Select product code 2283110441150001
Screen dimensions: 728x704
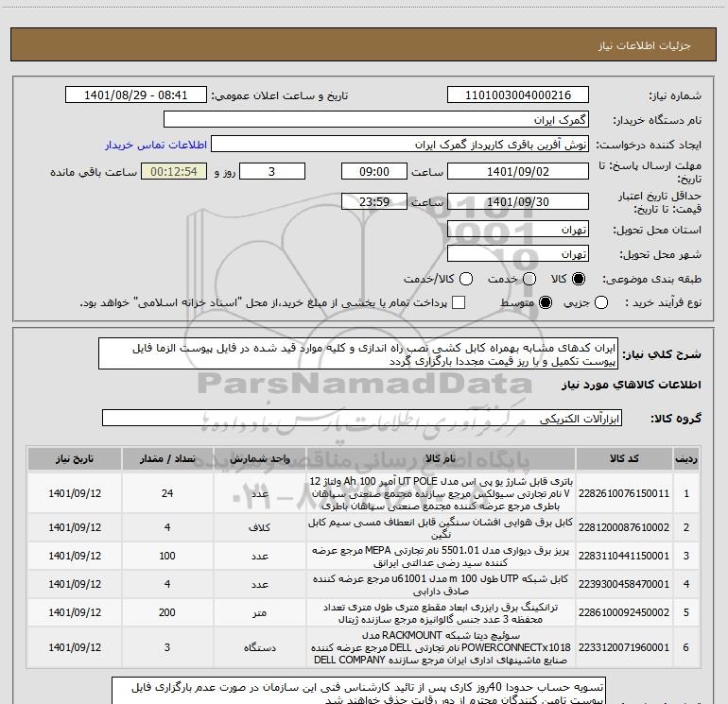coord(624,556)
